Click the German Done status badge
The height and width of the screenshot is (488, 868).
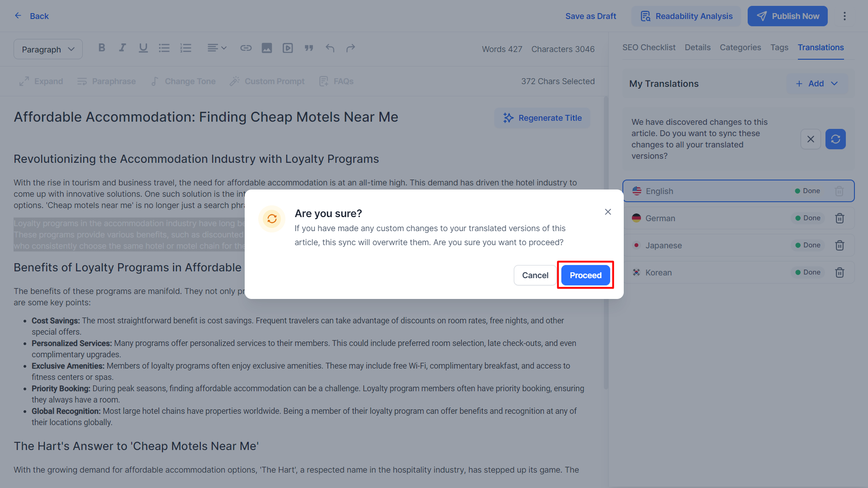(x=808, y=218)
